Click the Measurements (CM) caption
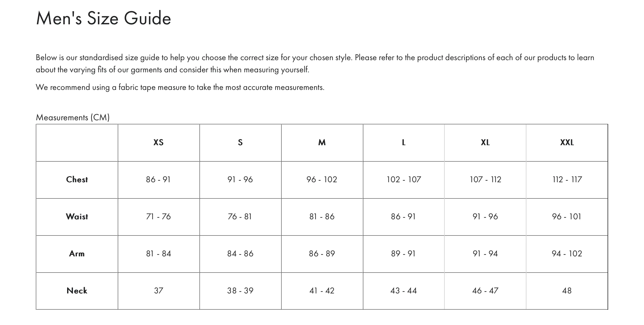Viewport: 644px width, 325px height. pos(73,118)
